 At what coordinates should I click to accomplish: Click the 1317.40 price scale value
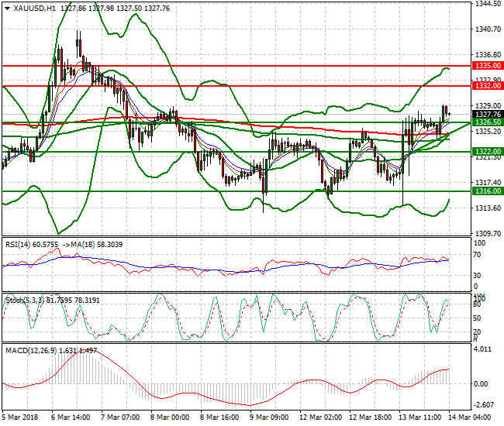[x=488, y=182]
